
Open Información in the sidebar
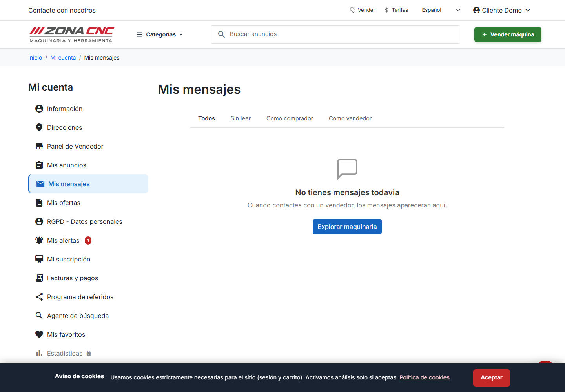tap(88, 109)
